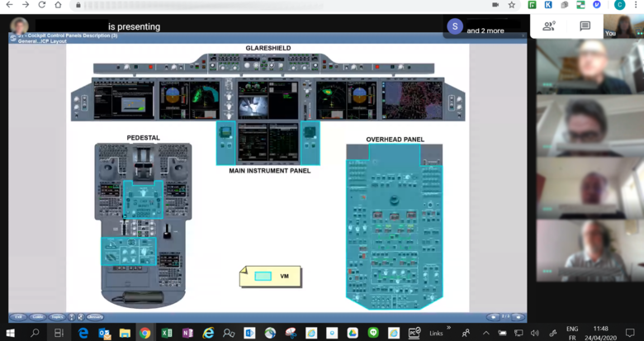Open Task View on the taskbar
Viewport: 644px width, 341px height.
[59, 333]
